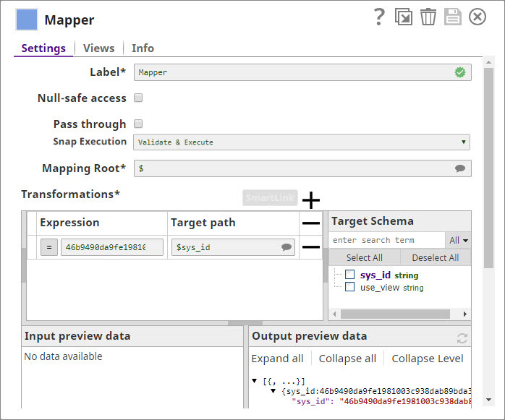Image resolution: width=505 pixels, height=420 pixels.
Task: Select the use_view string schema entry
Action: (x=391, y=288)
